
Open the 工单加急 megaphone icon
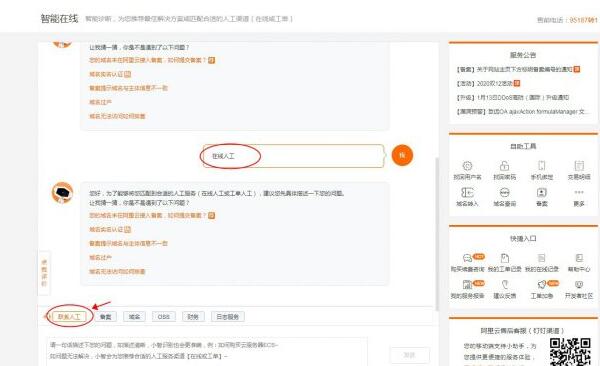(541, 285)
